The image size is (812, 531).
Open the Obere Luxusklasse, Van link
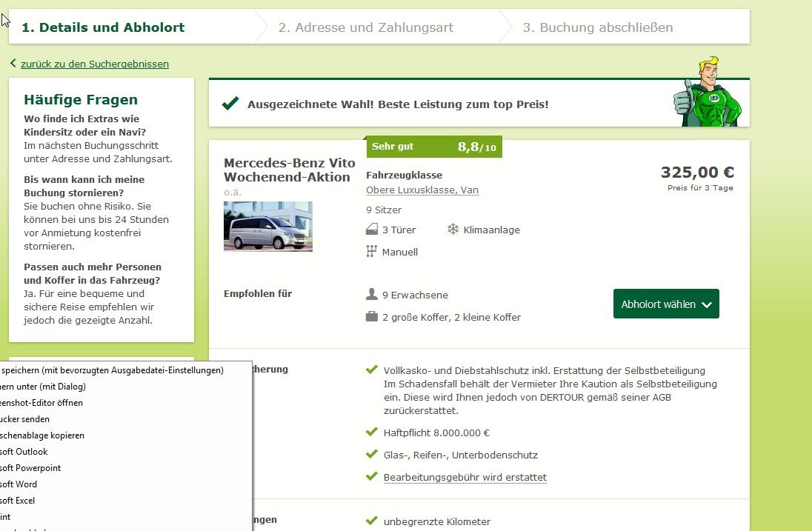point(422,190)
